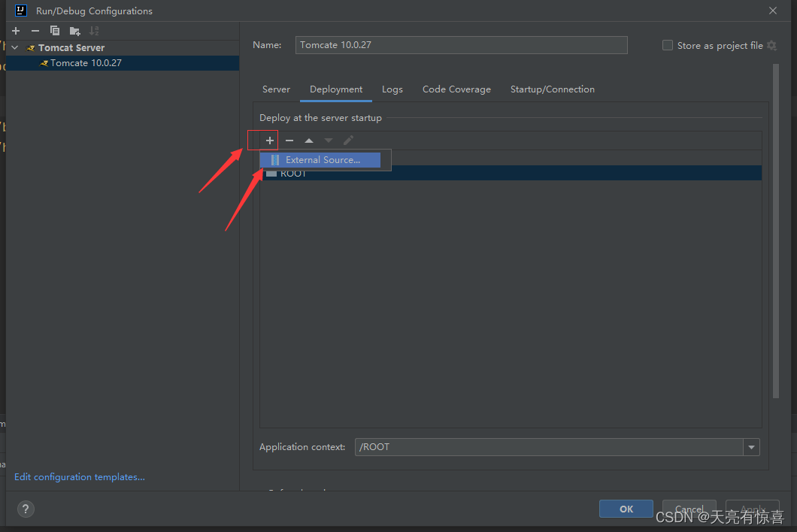Sort configurations alphabetically
Screen dimensions: 797x532
point(94,31)
